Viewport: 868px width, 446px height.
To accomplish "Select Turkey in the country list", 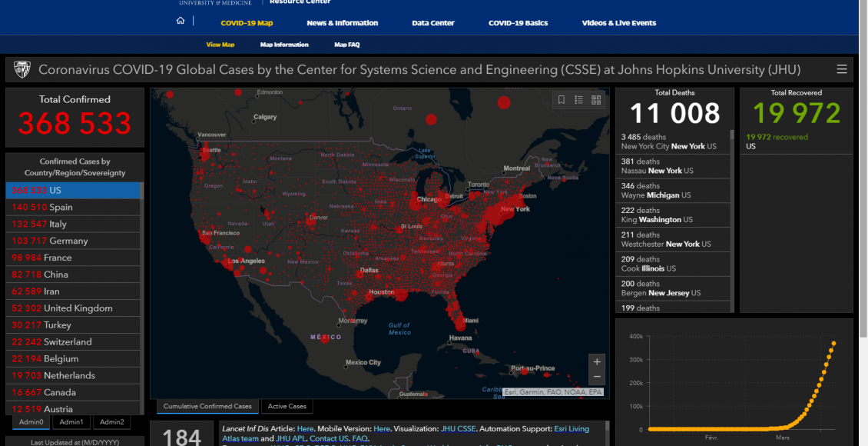I will (73, 325).
